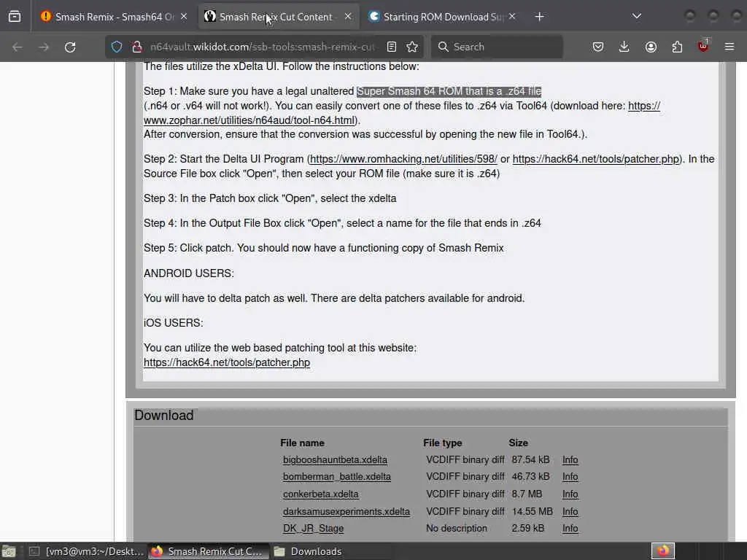Download darksamusexperiments.xdelta file
Viewport: 747px width, 560px height.
347,511
